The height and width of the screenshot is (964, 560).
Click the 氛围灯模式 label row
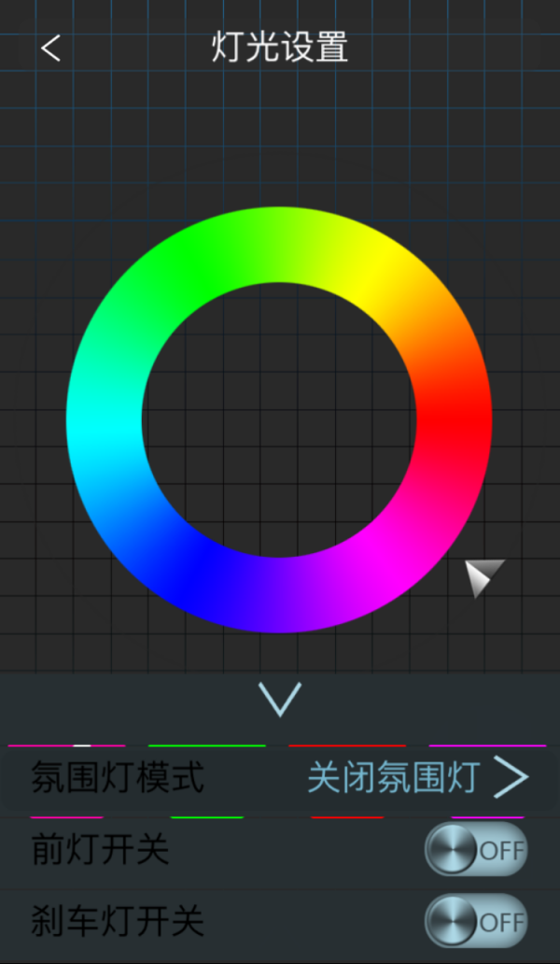(280, 779)
